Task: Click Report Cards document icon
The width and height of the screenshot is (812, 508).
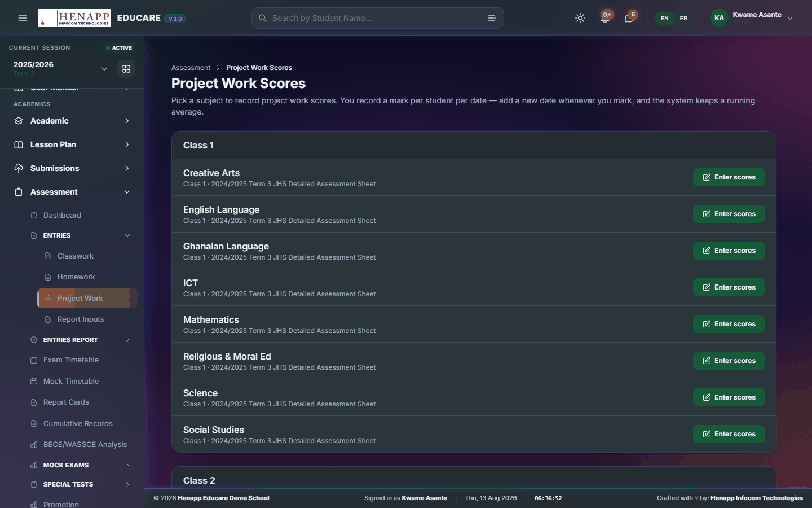Action: pyautogui.click(x=34, y=402)
